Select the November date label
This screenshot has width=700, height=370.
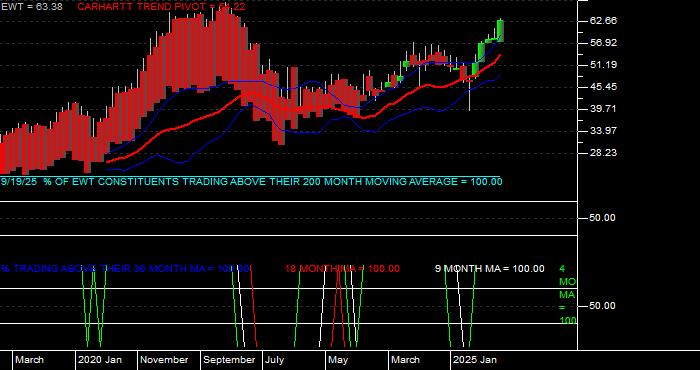coord(164,360)
